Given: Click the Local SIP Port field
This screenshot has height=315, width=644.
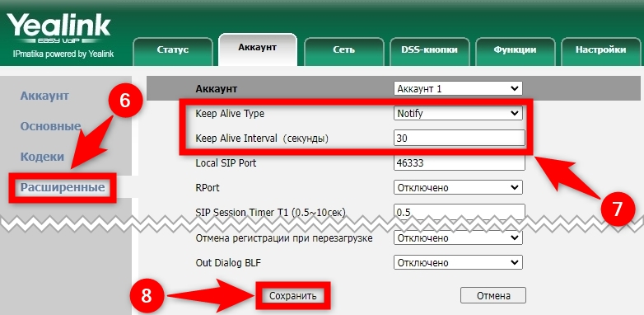Looking at the screenshot, I should pos(460,162).
